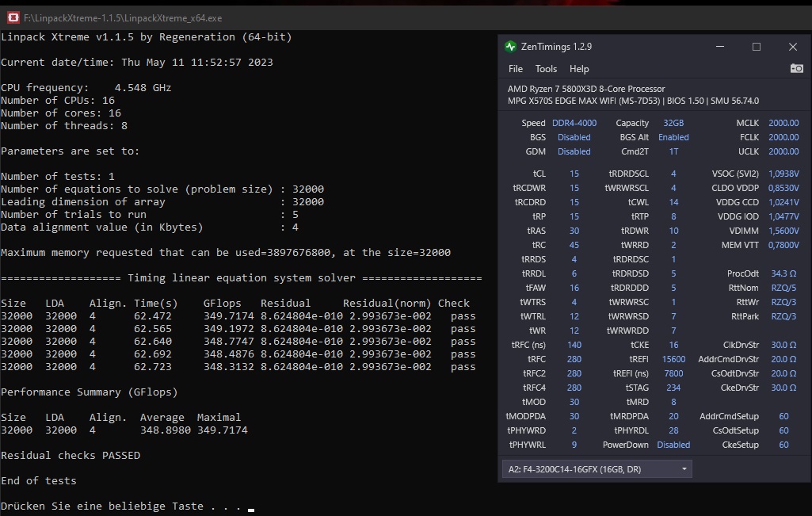Maximize the ZenTimings window

click(756, 47)
